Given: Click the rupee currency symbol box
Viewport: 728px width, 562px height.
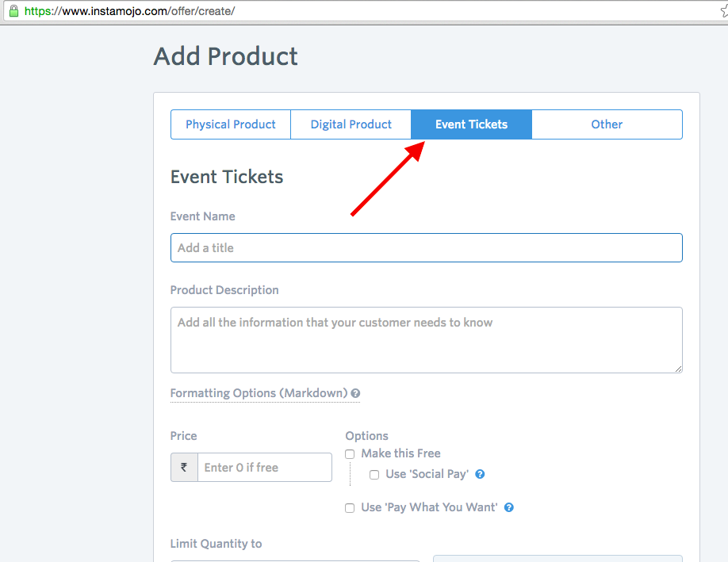Looking at the screenshot, I should [x=184, y=468].
